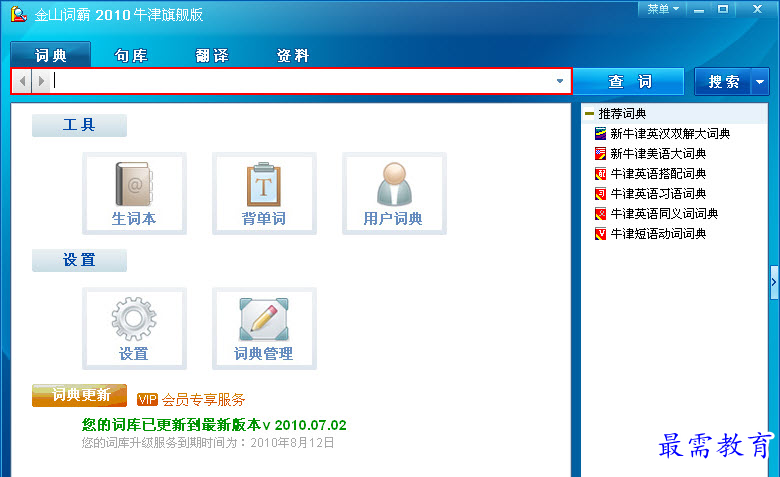The height and width of the screenshot is (477, 780).
Task: Open the 菜单 dropdown menu
Action: (x=663, y=9)
